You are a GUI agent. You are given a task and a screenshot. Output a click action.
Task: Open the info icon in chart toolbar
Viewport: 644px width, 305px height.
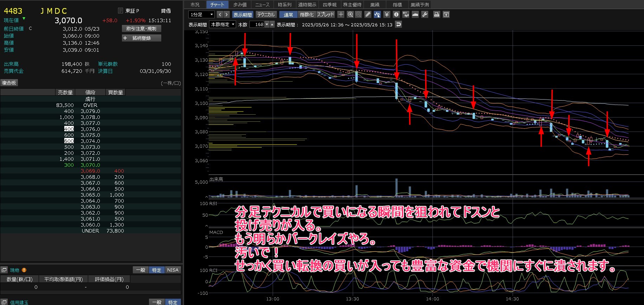point(396,14)
